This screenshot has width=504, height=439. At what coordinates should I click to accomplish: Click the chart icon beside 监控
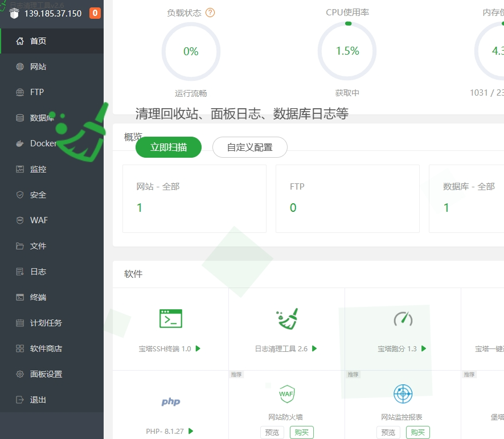pyautogui.click(x=20, y=169)
